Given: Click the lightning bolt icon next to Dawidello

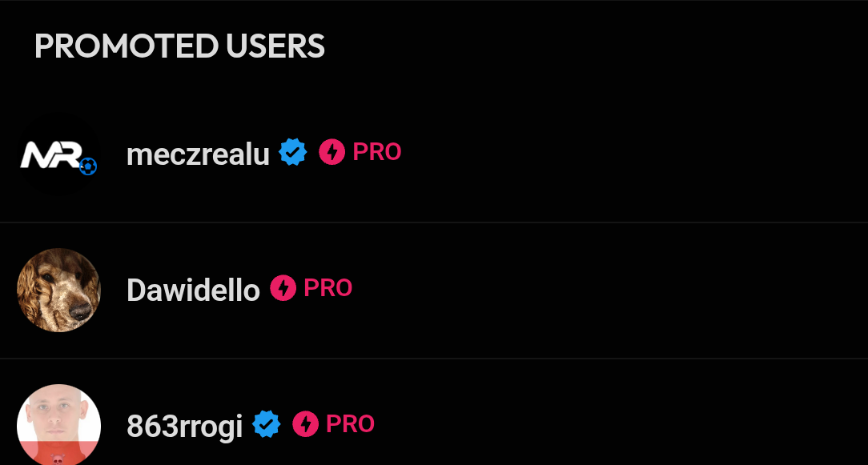Looking at the screenshot, I should [x=283, y=288].
